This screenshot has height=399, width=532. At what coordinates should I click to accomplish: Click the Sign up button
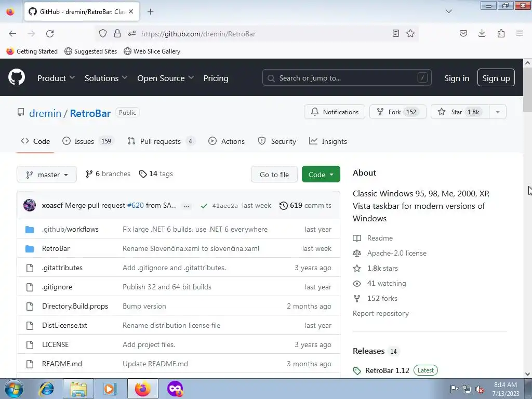tap(496, 78)
